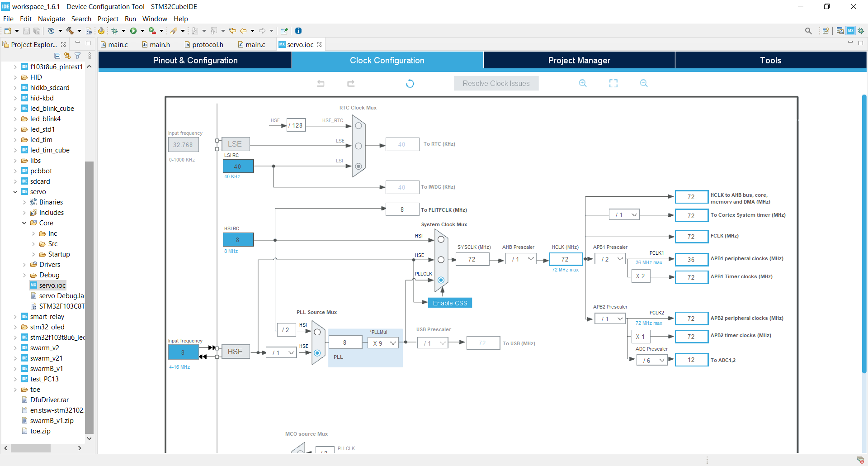Open the Project menu

click(x=108, y=19)
